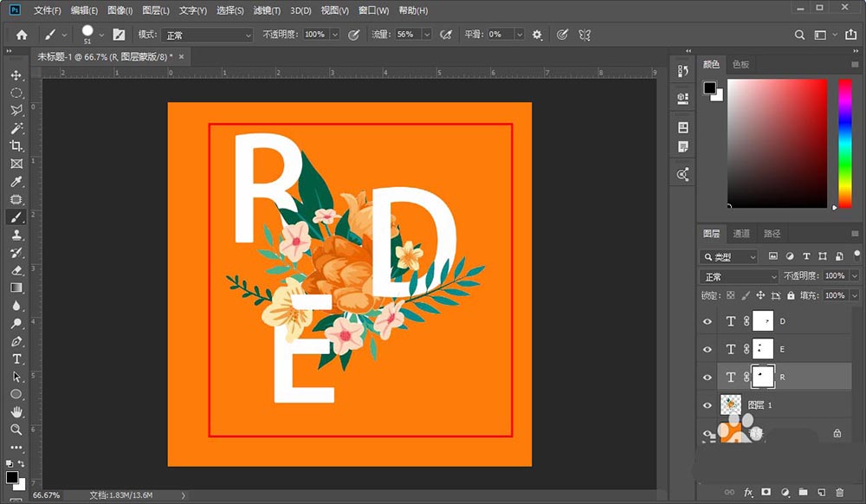Toggle airbrush build-up effect
The width and height of the screenshot is (866, 504).
(x=446, y=35)
